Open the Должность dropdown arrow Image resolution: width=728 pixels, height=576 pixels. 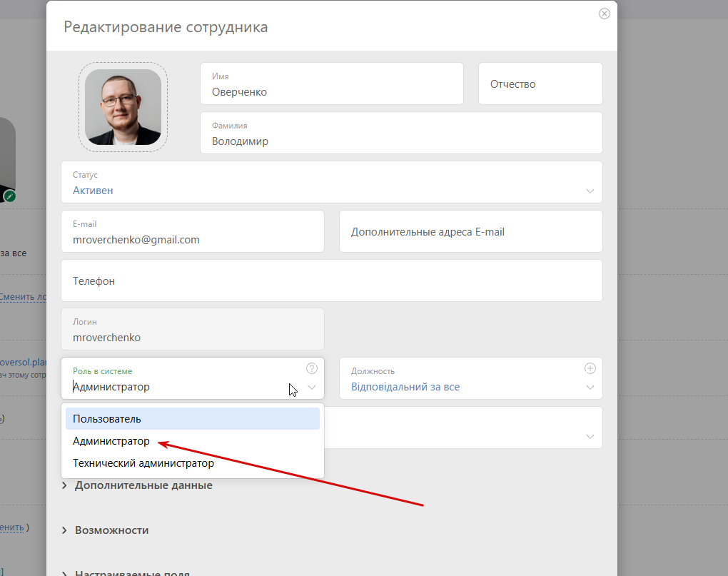click(590, 387)
